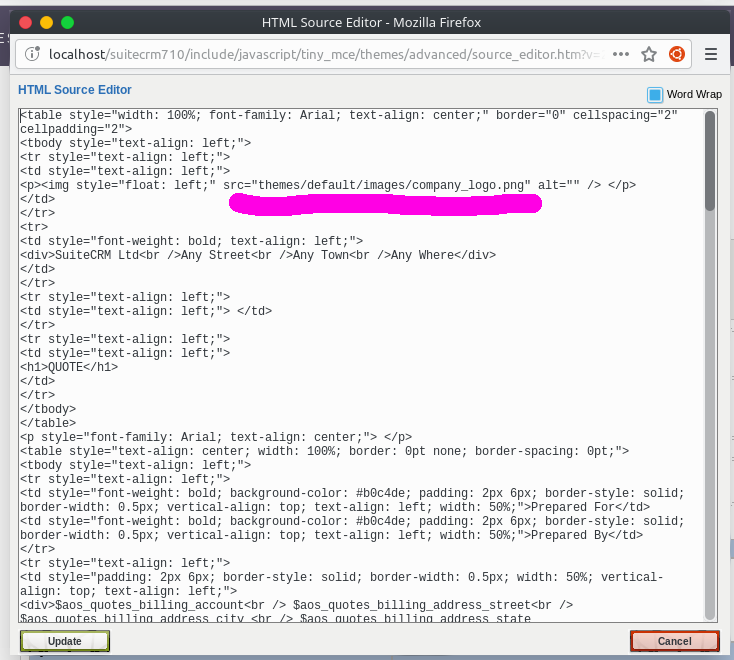Maximize the window with the green button

click(x=67, y=22)
